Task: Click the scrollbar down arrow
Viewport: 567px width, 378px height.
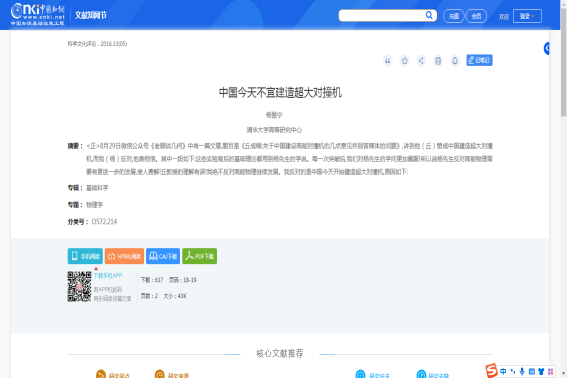Action: (x=563, y=373)
